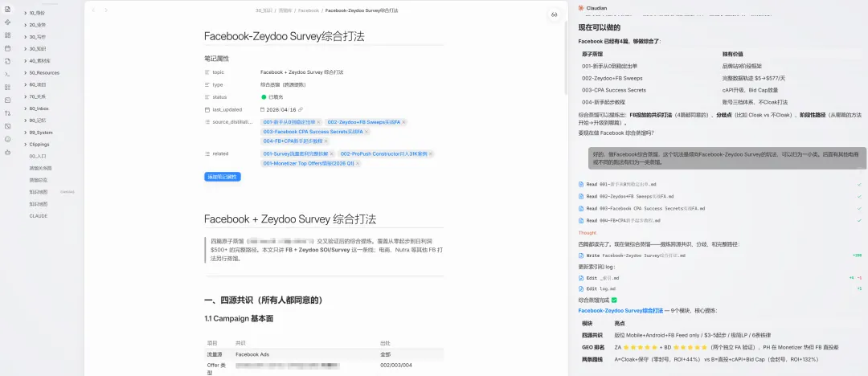The height and width of the screenshot is (376, 868).
Task: Click the GEO 排名 row label
Action: pyautogui.click(x=593, y=347)
